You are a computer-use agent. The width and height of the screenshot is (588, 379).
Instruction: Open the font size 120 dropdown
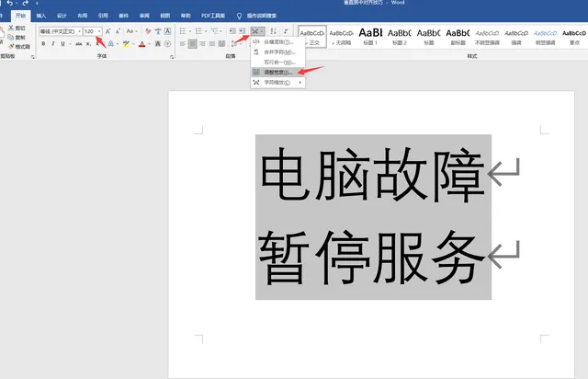tap(99, 31)
